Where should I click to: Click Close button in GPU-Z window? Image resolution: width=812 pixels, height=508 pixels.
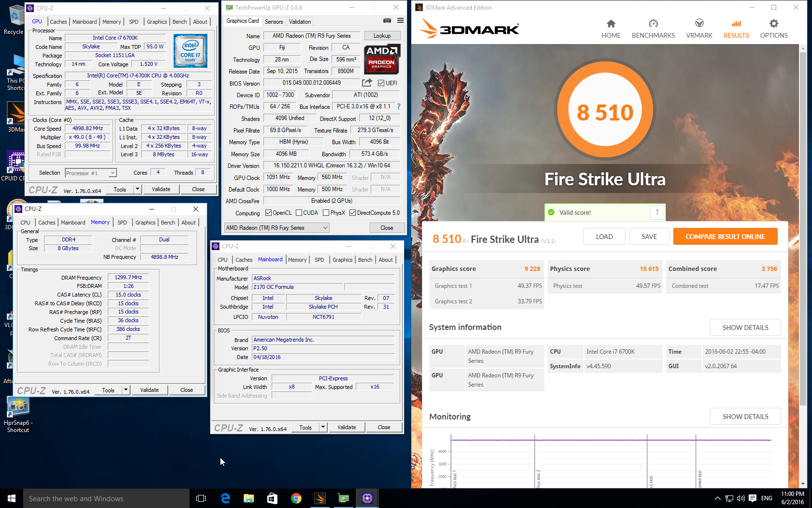coord(387,227)
